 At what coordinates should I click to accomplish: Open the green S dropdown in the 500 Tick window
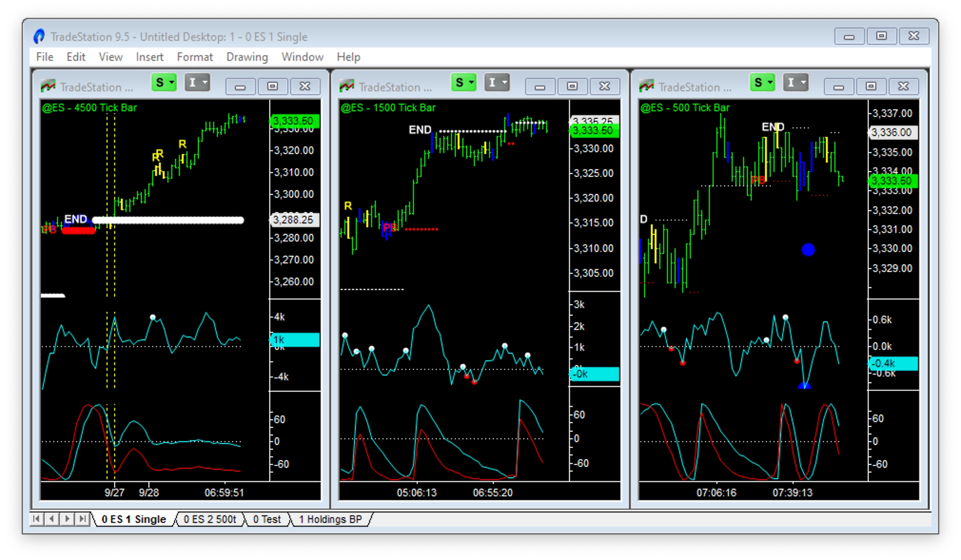[x=762, y=83]
